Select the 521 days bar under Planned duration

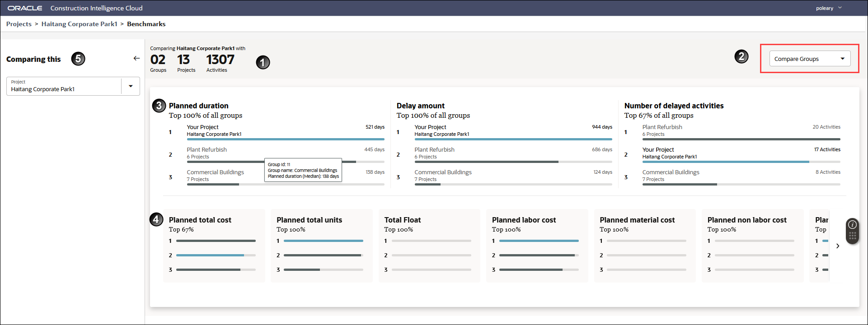click(x=286, y=139)
